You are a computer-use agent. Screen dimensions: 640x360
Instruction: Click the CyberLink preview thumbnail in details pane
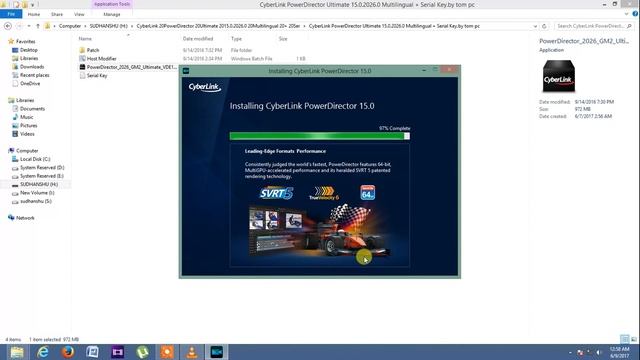(558, 76)
